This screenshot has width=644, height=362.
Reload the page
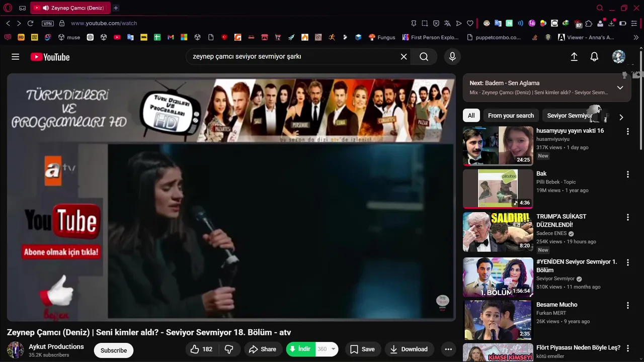click(30, 23)
